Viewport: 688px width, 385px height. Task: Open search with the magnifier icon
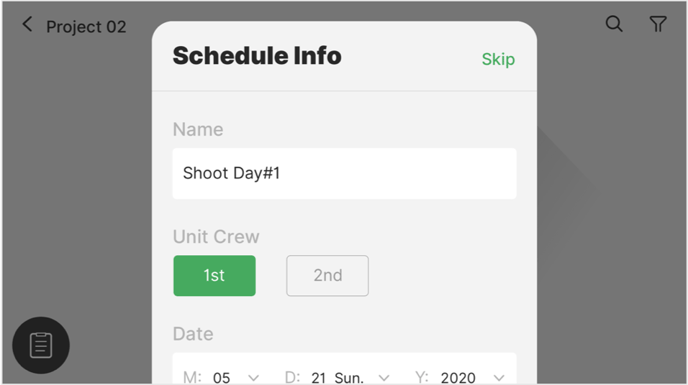click(614, 24)
